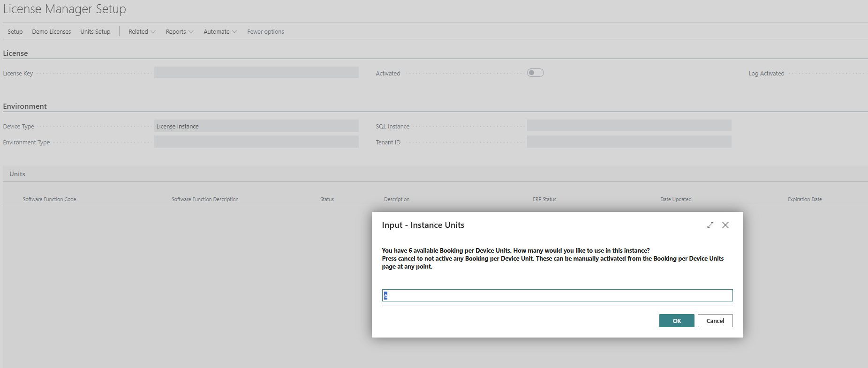Click the Environment Type field
Viewport: 868px width, 368px height.
click(x=256, y=142)
